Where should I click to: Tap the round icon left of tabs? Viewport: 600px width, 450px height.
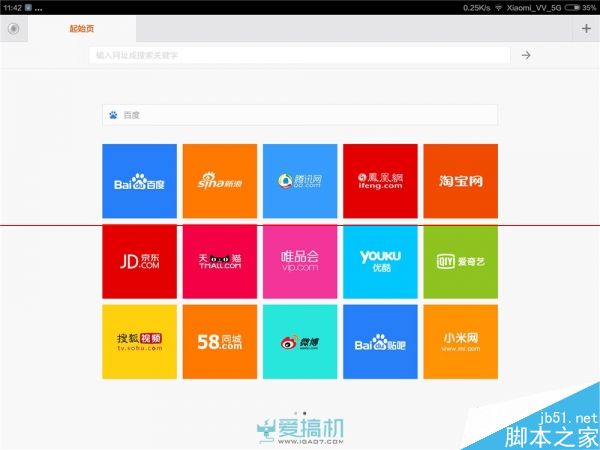[x=13, y=28]
